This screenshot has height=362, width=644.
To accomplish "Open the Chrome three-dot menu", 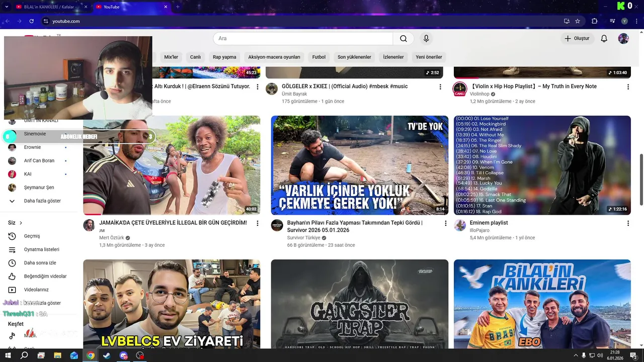I will (x=636, y=21).
